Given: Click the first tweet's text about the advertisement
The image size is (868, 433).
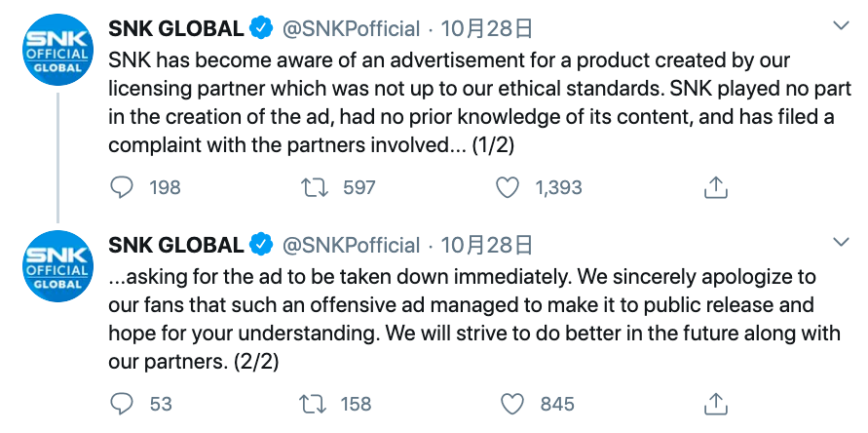Looking at the screenshot, I should pyautogui.click(x=479, y=102).
